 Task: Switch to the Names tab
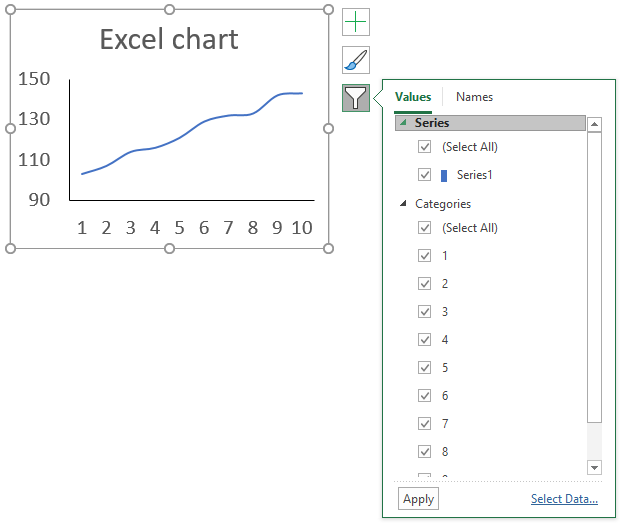click(474, 97)
